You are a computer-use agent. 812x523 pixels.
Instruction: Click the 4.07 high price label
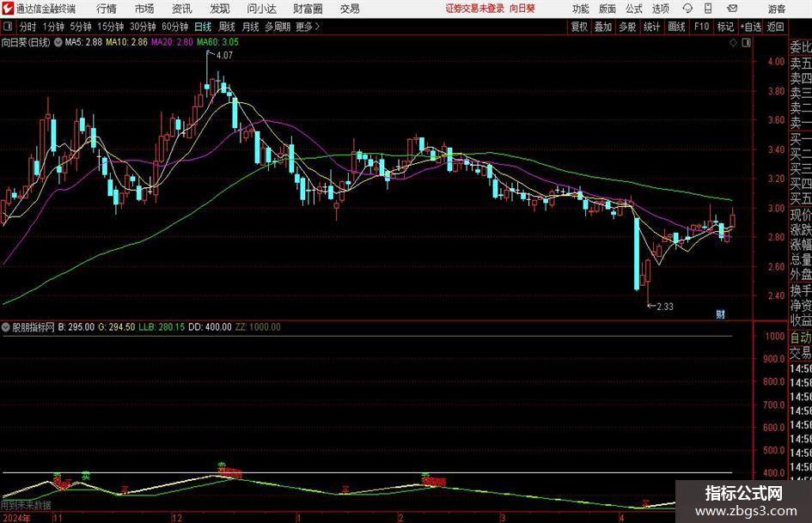pos(225,56)
